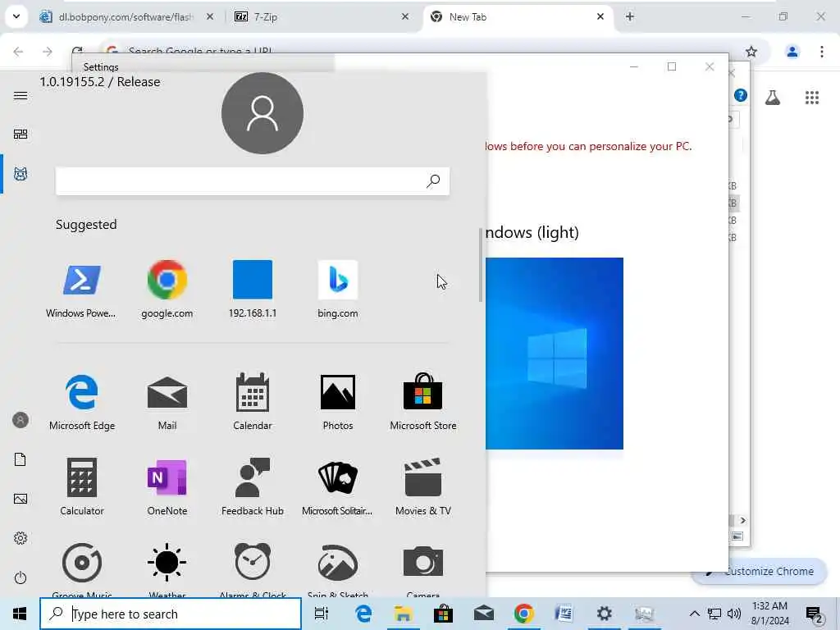Open the 192.168.1.1 suggested tile
This screenshot has height=630, width=840.
(253, 290)
